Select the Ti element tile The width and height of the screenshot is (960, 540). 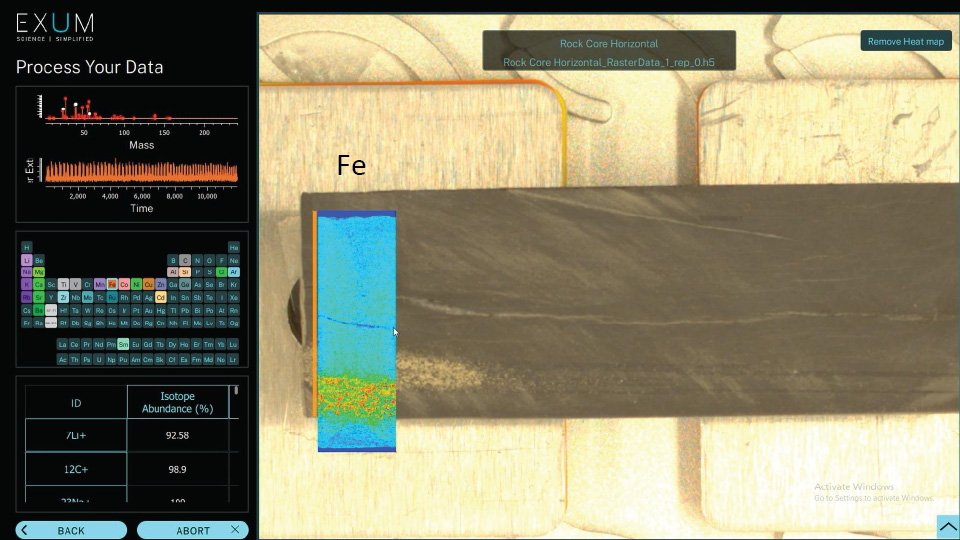tap(63, 284)
